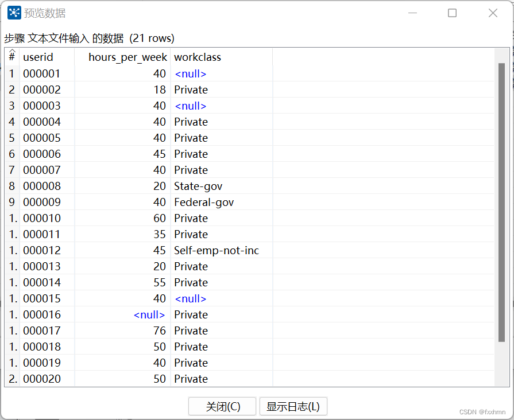Click the hours_per_week column header

pos(127,57)
